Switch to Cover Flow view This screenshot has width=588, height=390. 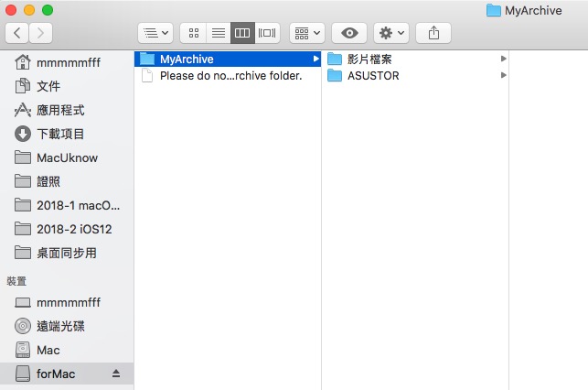pos(267,33)
